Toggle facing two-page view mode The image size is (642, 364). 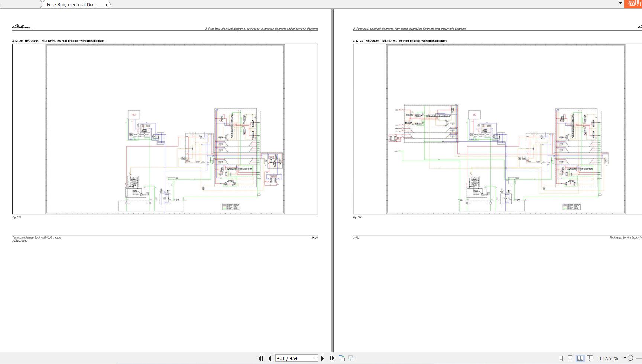click(580, 358)
